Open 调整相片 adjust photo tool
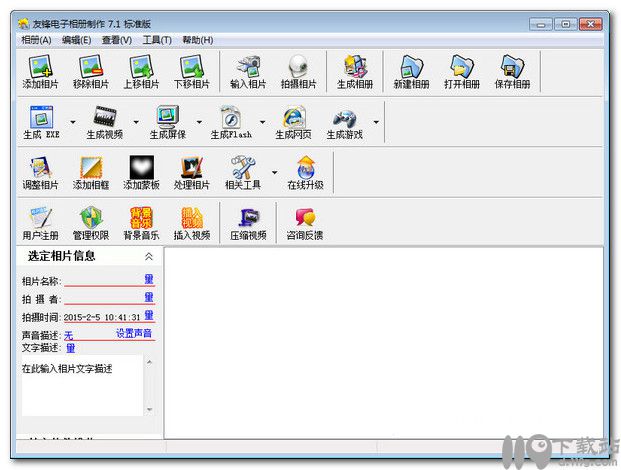Screen dimensions: 621x470 (40, 173)
